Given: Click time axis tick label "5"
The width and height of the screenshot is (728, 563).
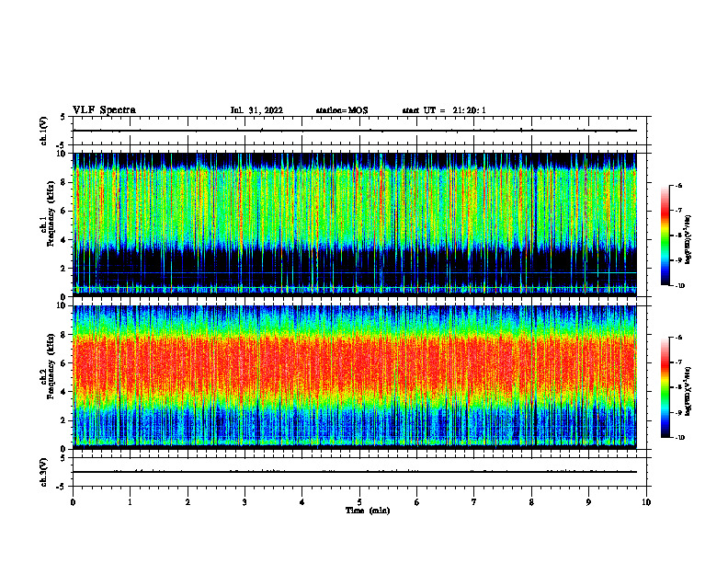Looking at the screenshot, I should coord(359,502).
